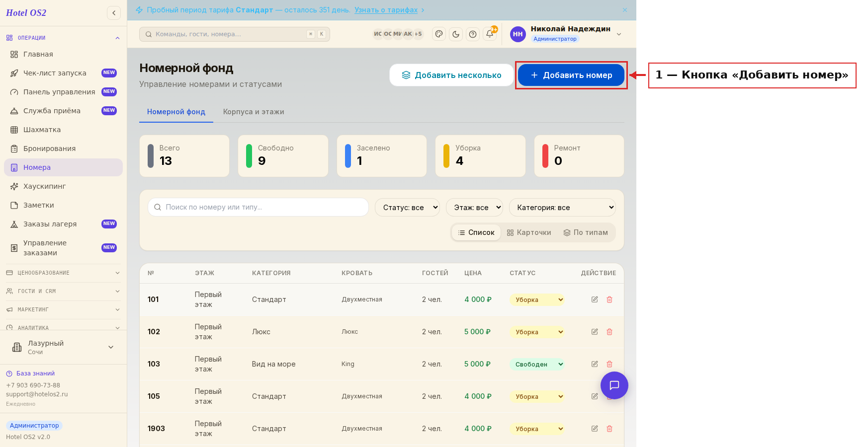Switch to По типам view
The image size is (868, 447).
[586, 232]
